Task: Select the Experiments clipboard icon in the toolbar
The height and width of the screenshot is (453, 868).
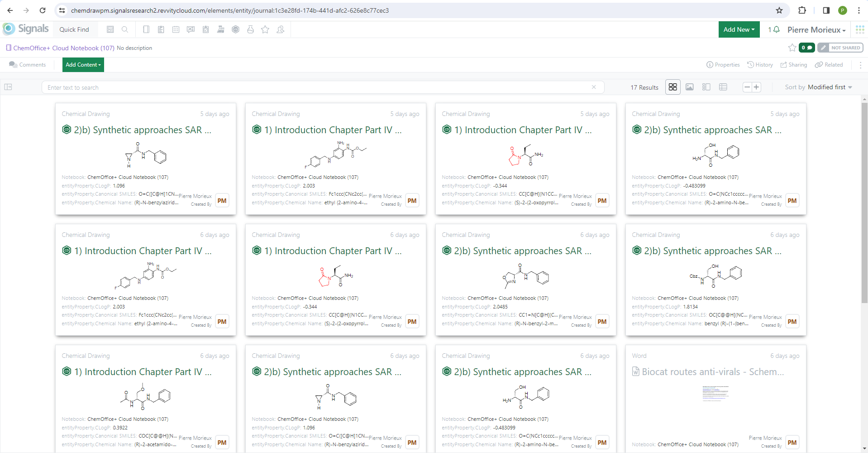Action: coord(161,29)
